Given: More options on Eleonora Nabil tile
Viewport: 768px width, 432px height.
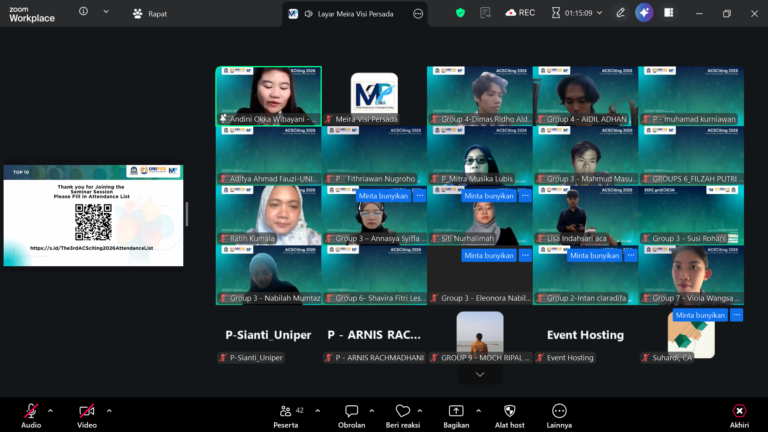Looking at the screenshot, I should point(525,256).
